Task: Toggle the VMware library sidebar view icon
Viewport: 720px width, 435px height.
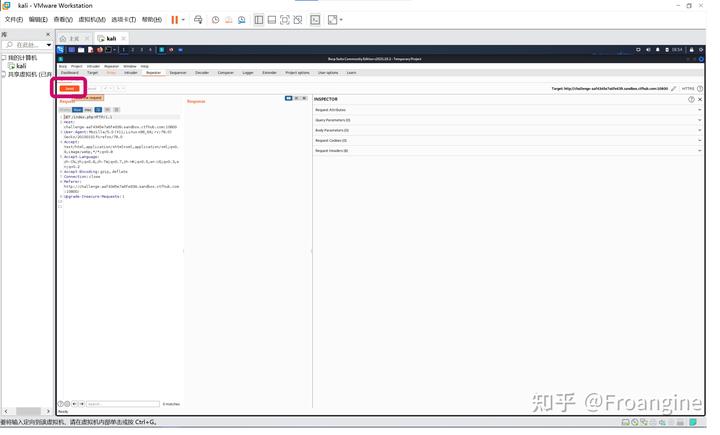Action: click(259, 20)
